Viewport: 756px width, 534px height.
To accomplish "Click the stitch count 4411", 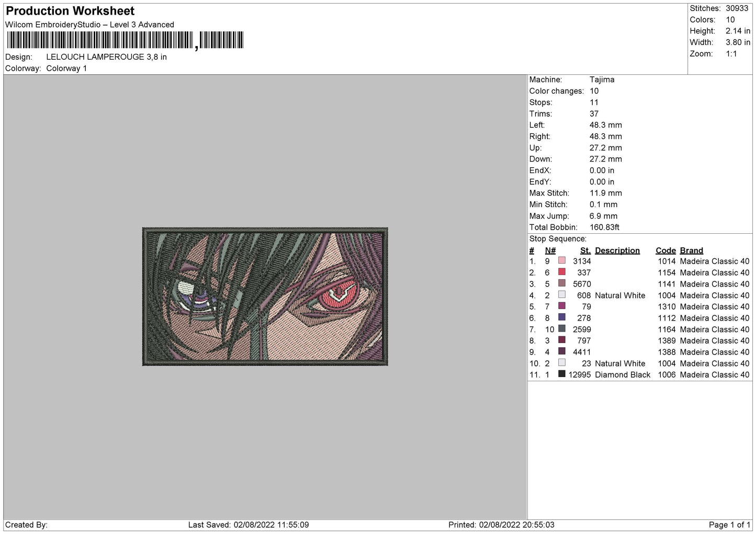I will point(582,352).
